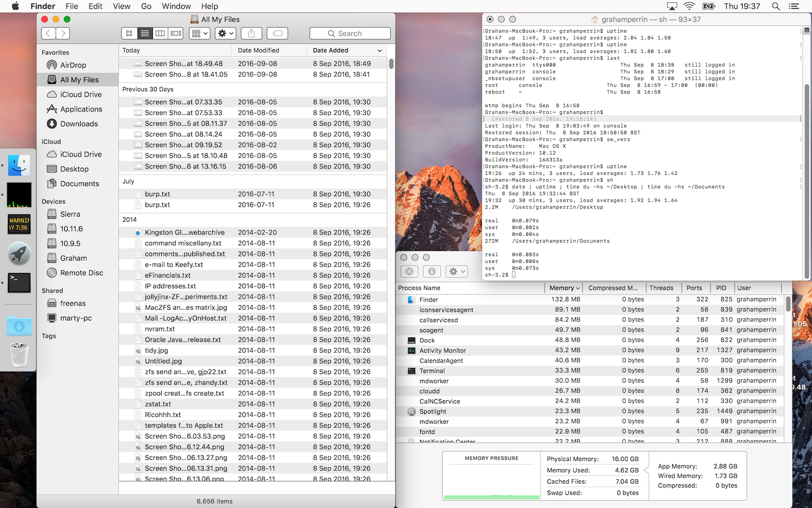
Task: Open the Console icon in the Dock
Action: point(19,224)
